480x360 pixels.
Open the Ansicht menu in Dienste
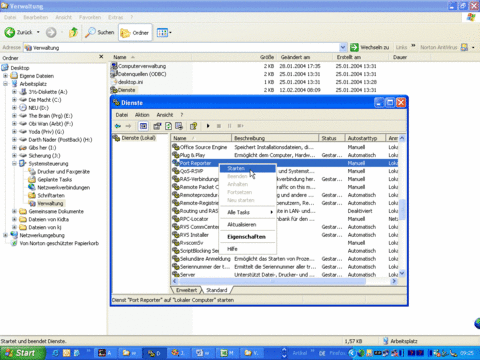(x=165, y=115)
